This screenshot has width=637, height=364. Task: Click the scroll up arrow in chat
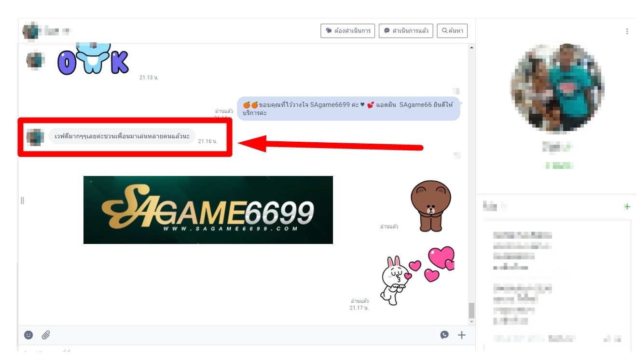click(x=471, y=47)
